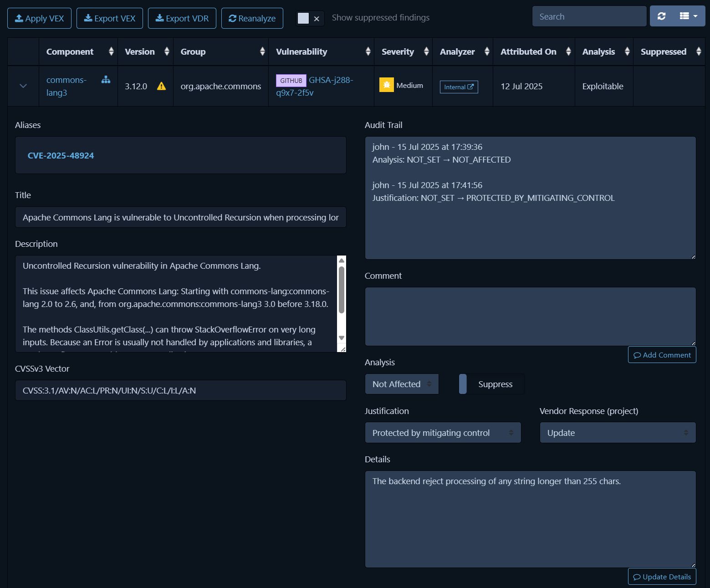Click the Export VEX button
710x588 pixels.
[x=110, y=18]
